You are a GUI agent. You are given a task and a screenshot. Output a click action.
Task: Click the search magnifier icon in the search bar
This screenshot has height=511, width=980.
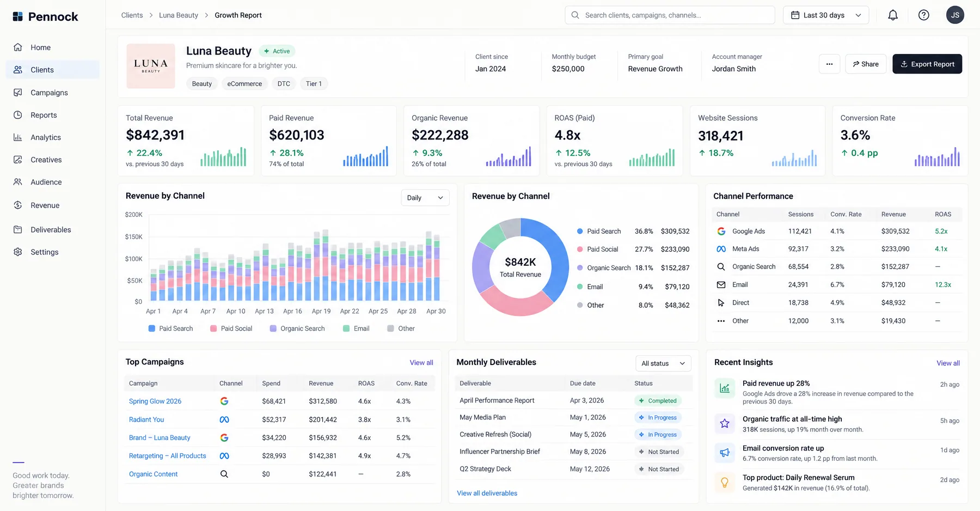[x=575, y=15]
